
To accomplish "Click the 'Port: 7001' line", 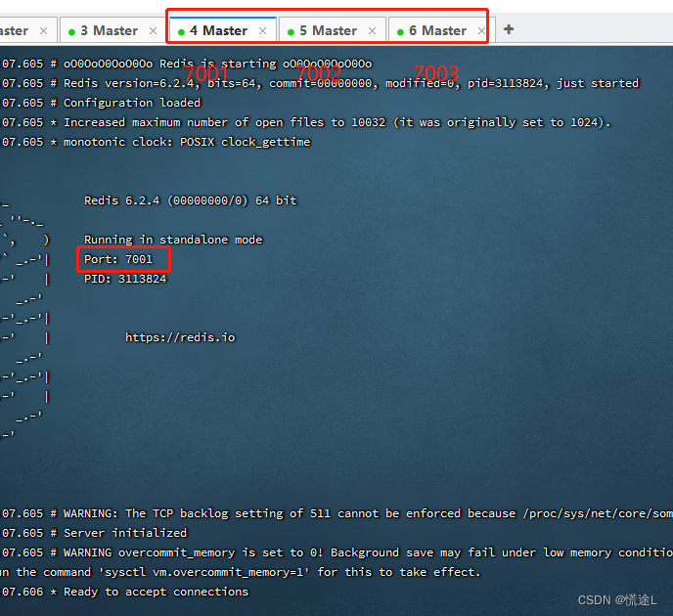I will coord(118,259).
